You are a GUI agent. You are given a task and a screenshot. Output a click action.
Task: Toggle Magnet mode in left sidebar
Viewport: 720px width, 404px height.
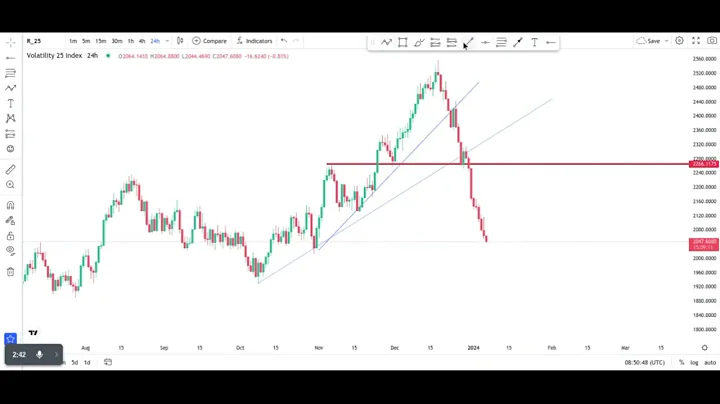coord(11,205)
